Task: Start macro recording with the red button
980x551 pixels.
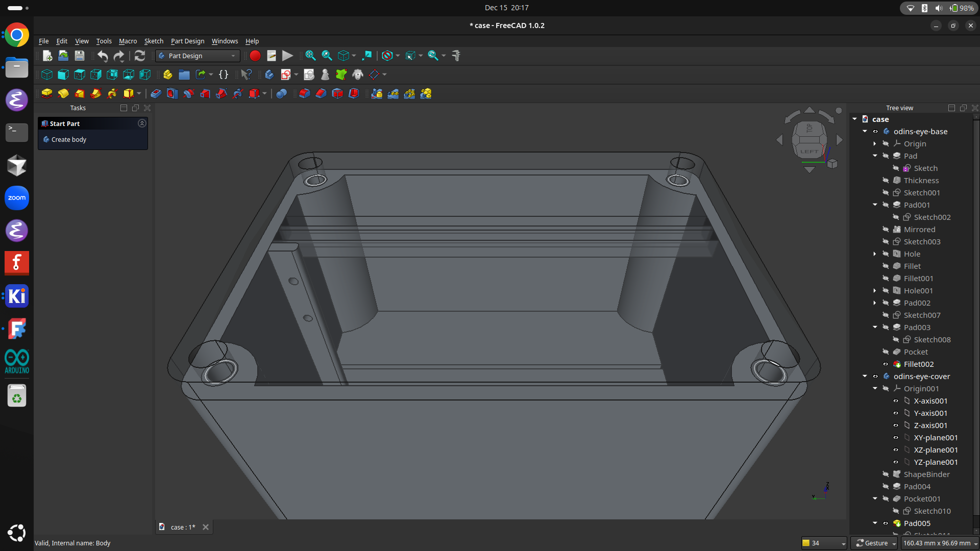Action: coord(255,56)
